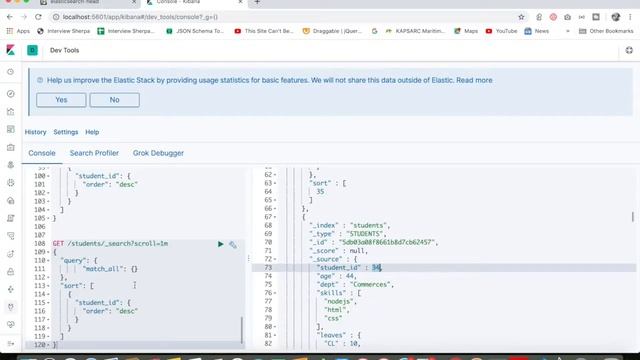
Task: Open the JSON Schema To bookmark
Action: (x=195, y=31)
